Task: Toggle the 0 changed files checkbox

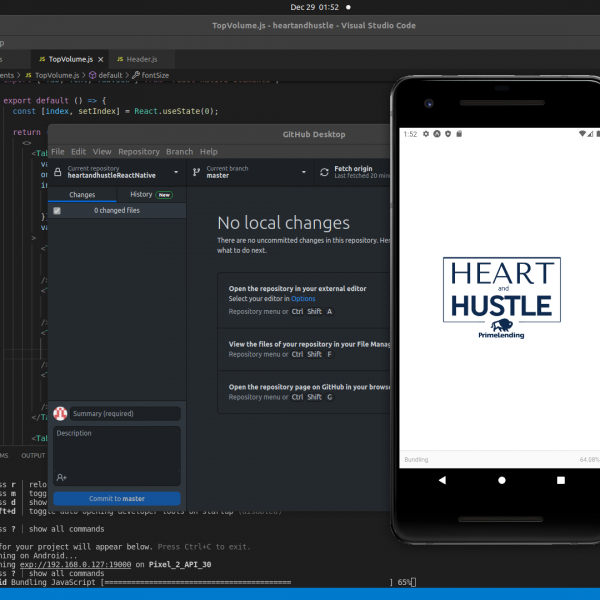Action: (x=57, y=210)
